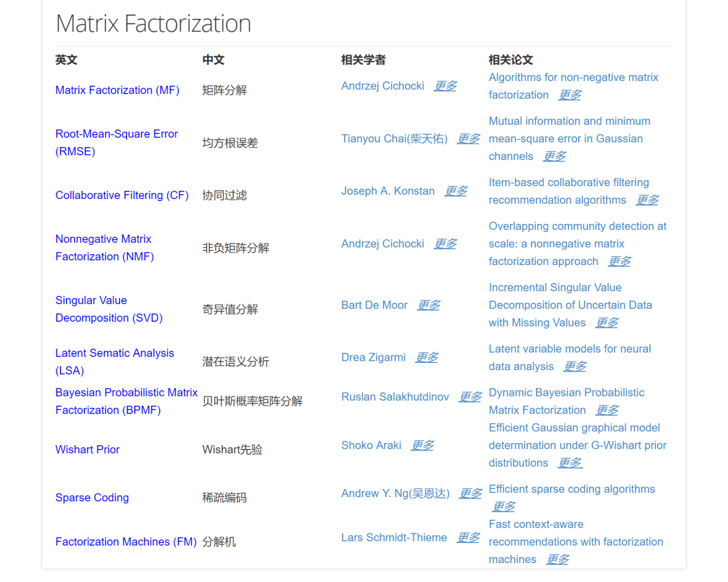
Task: Select Andrew Y. Ng(吴恩达) in scholars column
Action: tap(395, 493)
